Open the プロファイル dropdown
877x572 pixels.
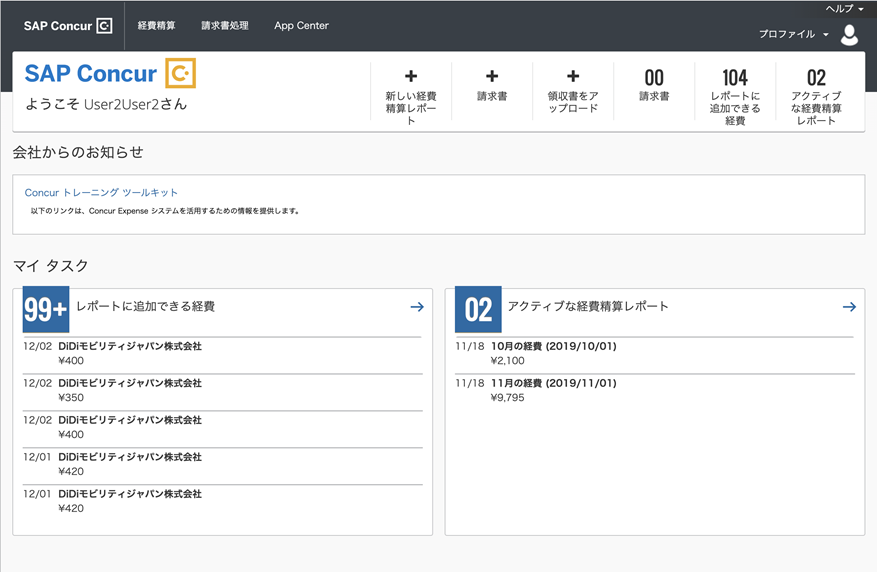point(794,34)
